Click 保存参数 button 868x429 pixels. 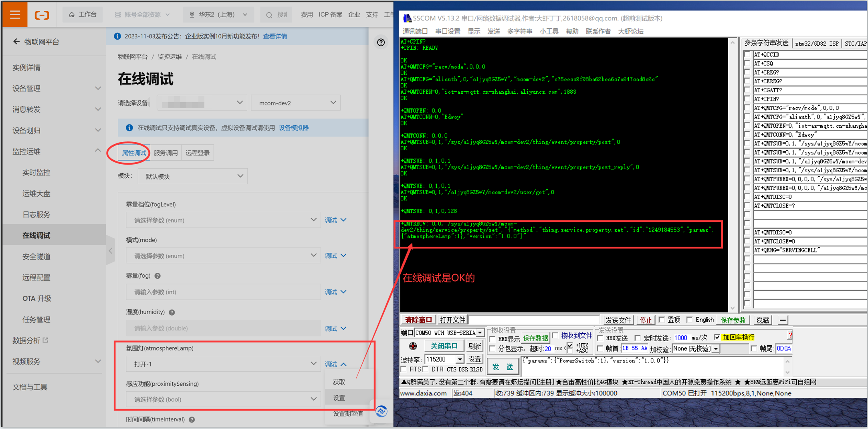pos(733,320)
